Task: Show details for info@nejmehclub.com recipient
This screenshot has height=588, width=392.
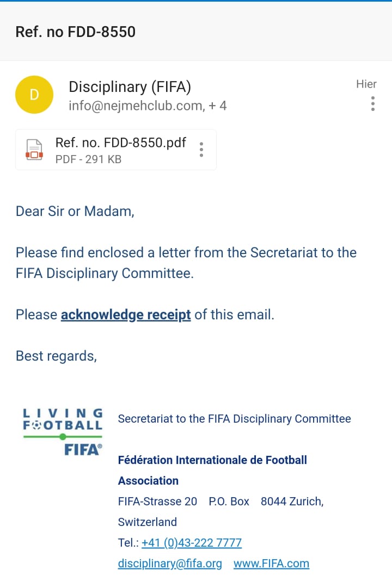Action: pos(135,106)
